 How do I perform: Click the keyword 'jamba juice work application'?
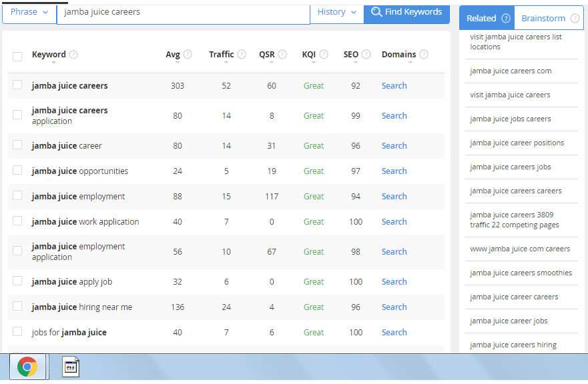tap(85, 222)
